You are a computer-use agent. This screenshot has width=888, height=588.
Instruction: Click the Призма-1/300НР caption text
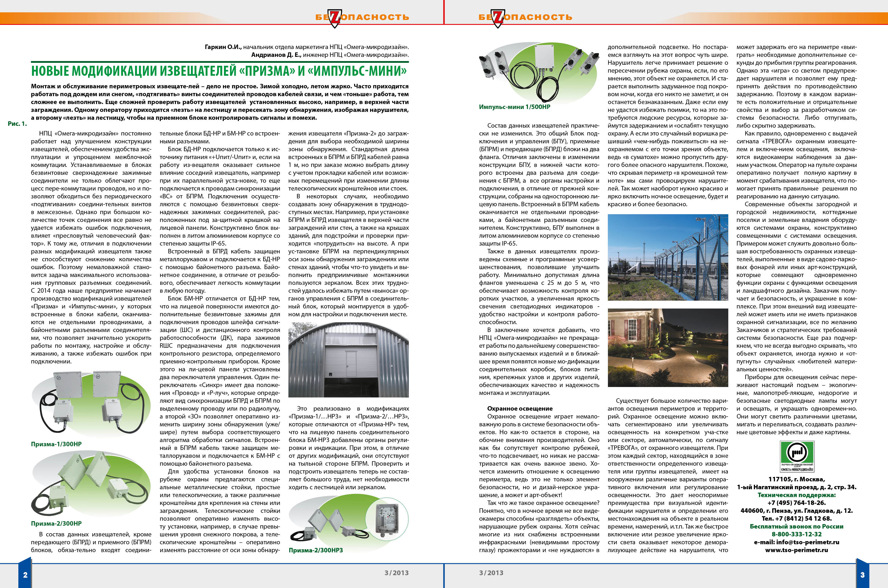56,444
